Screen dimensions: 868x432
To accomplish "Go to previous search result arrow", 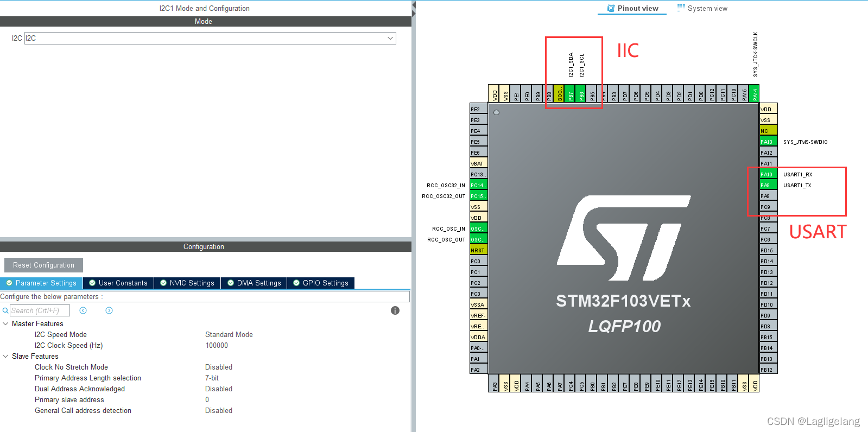I will 83,310.
